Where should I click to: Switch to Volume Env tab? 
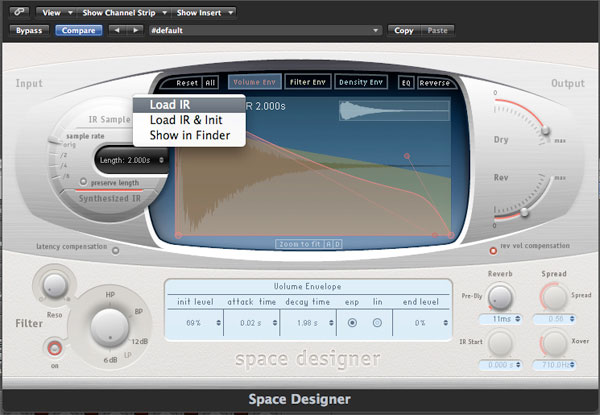tap(254, 82)
